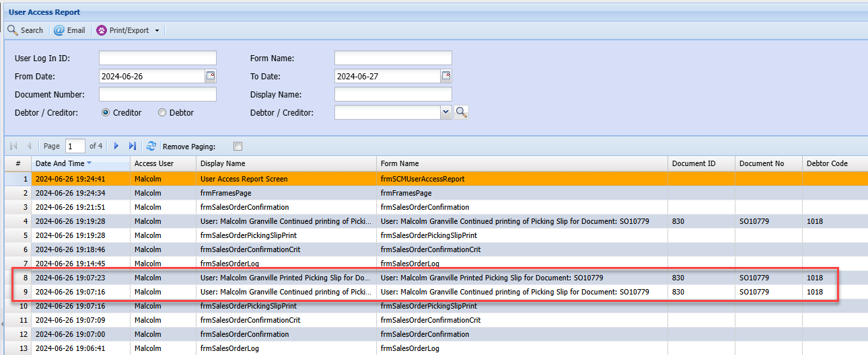Click the Print/Export toolbar button
This screenshot has height=355, width=868.
[123, 30]
